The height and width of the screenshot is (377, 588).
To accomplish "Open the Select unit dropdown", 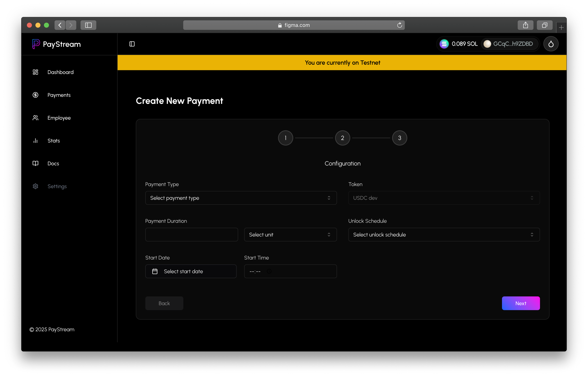I will point(290,235).
